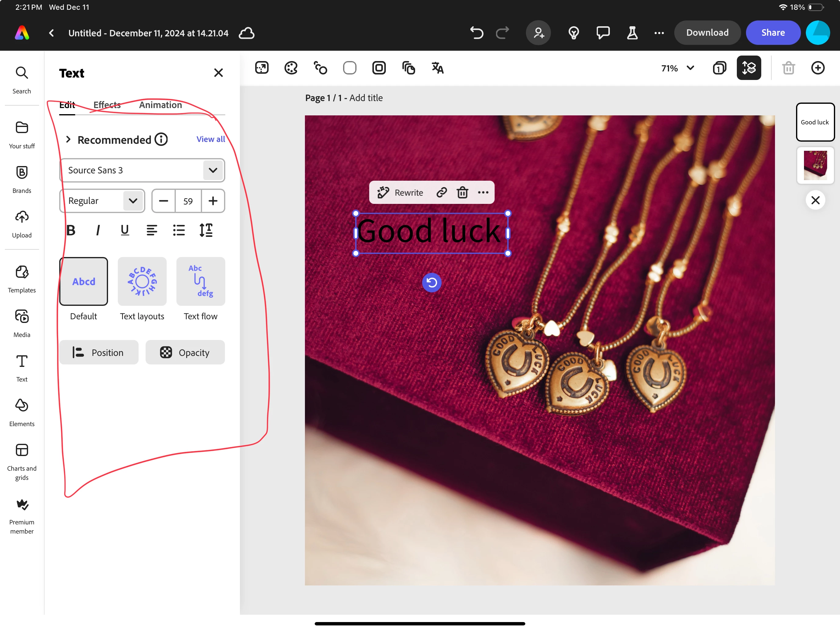This screenshot has height=630, width=840.
Task: Click the link icon beside Rewrite
Action: click(441, 193)
